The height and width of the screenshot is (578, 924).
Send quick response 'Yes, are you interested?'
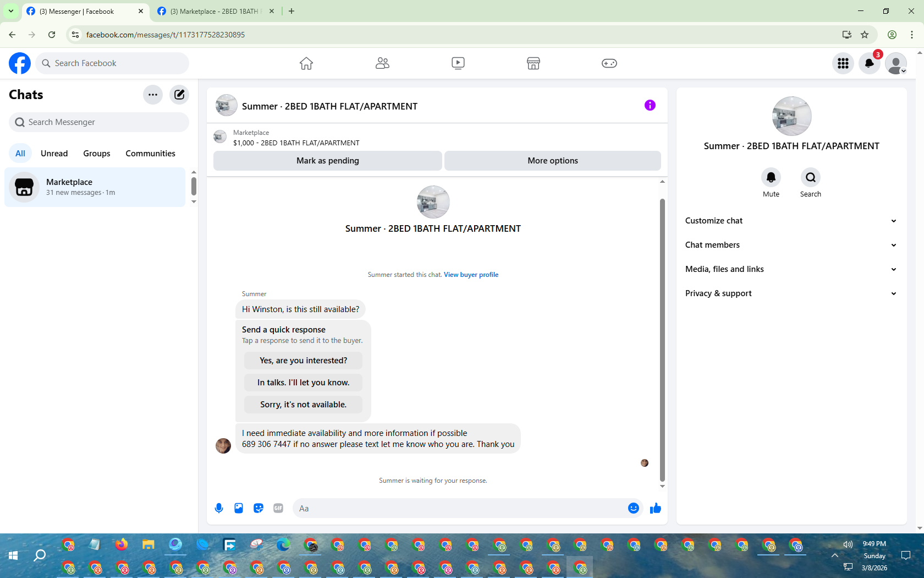(304, 361)
